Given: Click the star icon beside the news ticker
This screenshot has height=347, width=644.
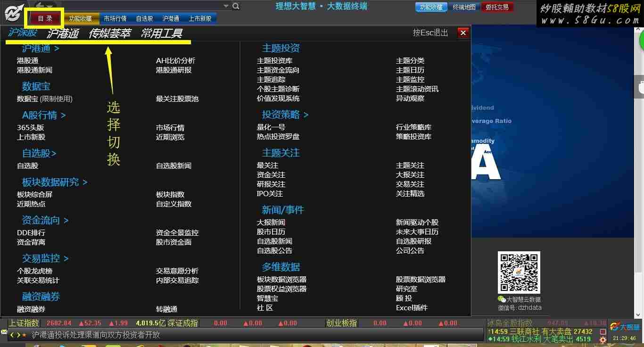Looking at the screenshot, I should coord(24,335).
